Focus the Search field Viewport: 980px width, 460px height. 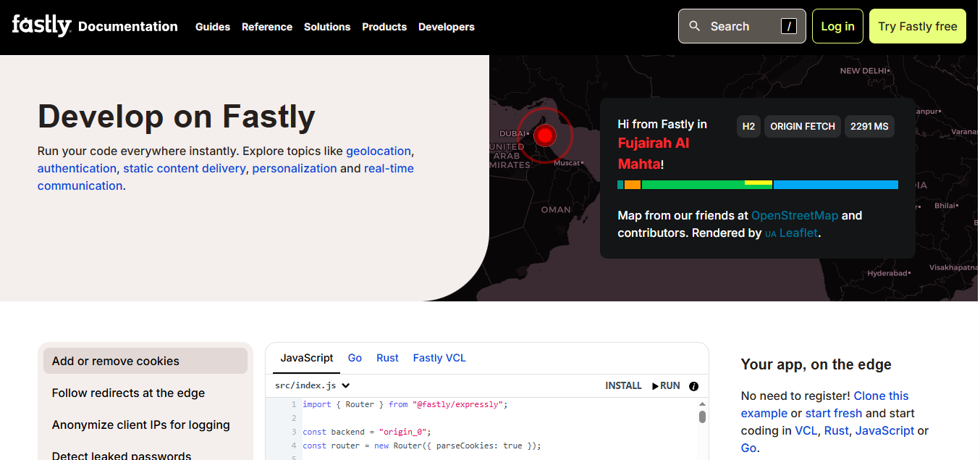[742, 26]
